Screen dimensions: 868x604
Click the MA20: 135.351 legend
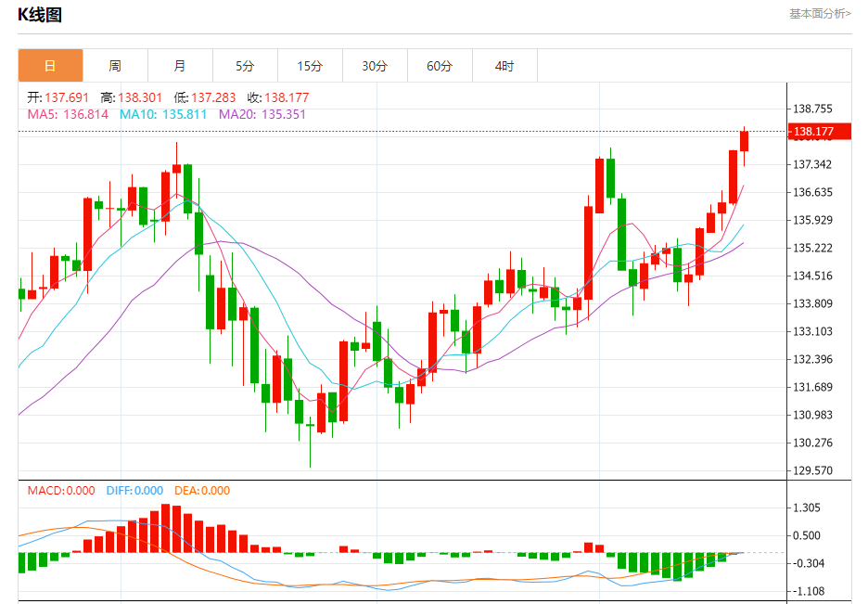(262, 115)
